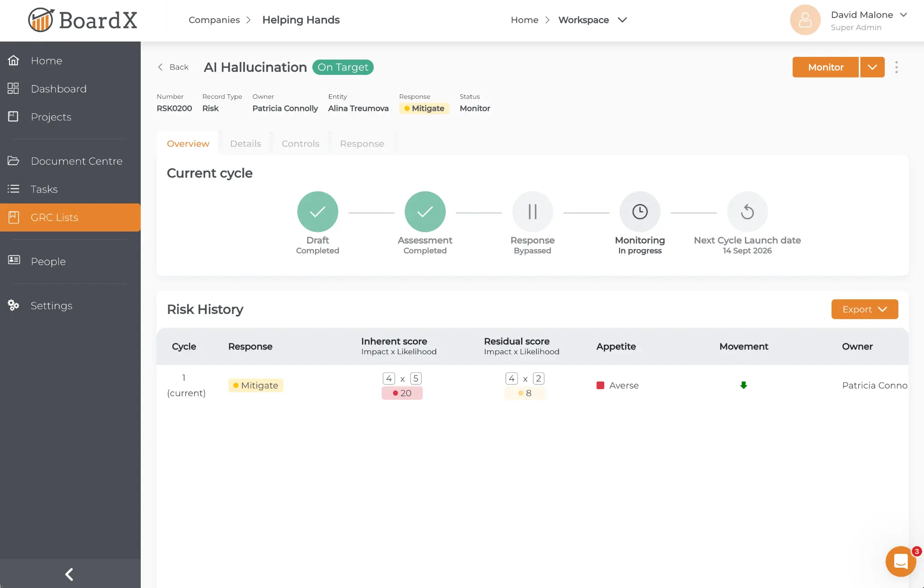Click the Tasks list icon
Viewport: 924px width, 588px height.
[x=14, y=189]
